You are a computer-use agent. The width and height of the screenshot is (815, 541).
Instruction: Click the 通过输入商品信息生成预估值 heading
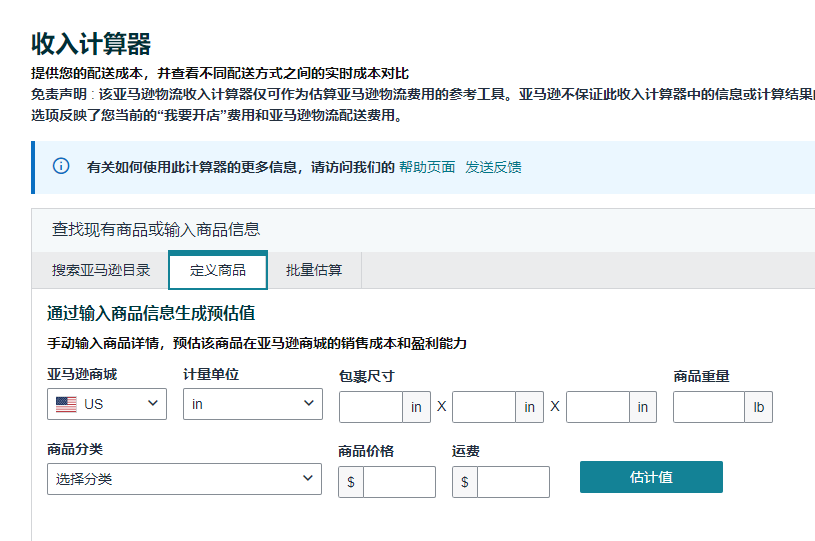click(151, 313)
